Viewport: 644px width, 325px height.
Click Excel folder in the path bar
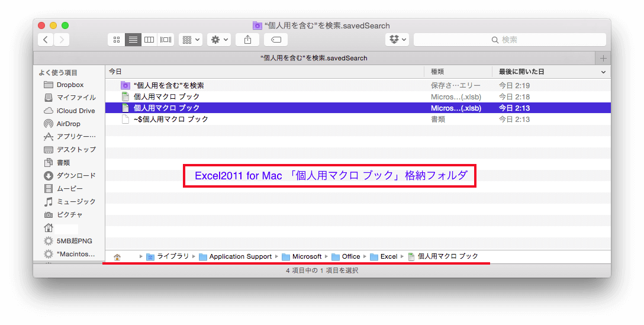(x=384, y=256)
